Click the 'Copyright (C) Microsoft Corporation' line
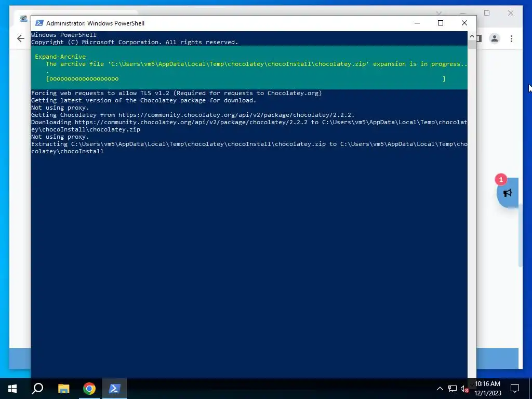 point(135,42)
